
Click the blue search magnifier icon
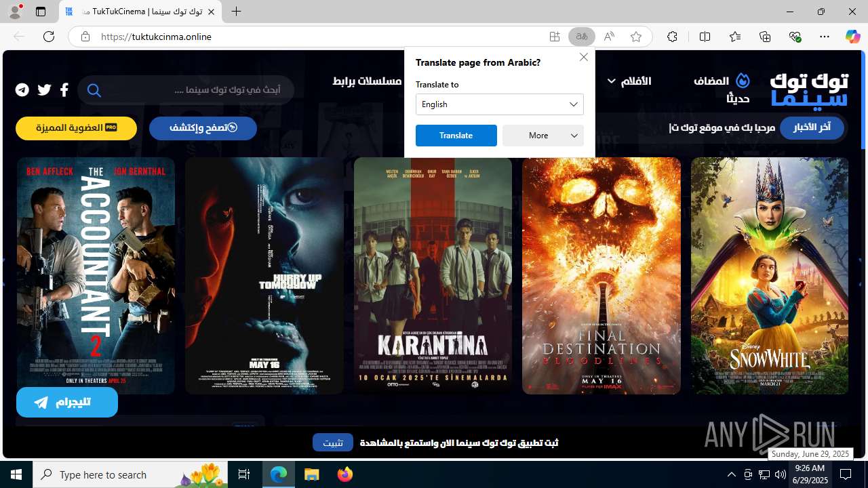(94, 90)
